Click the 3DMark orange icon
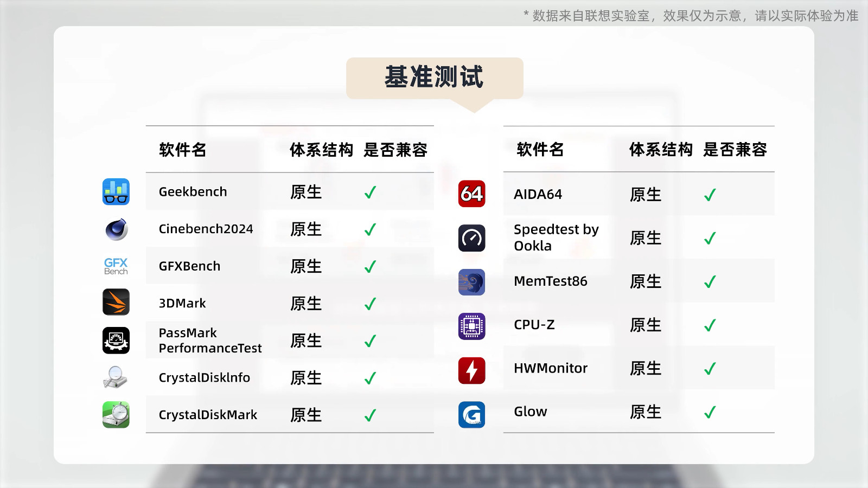868x488 pixels. (x=116, y=302)
